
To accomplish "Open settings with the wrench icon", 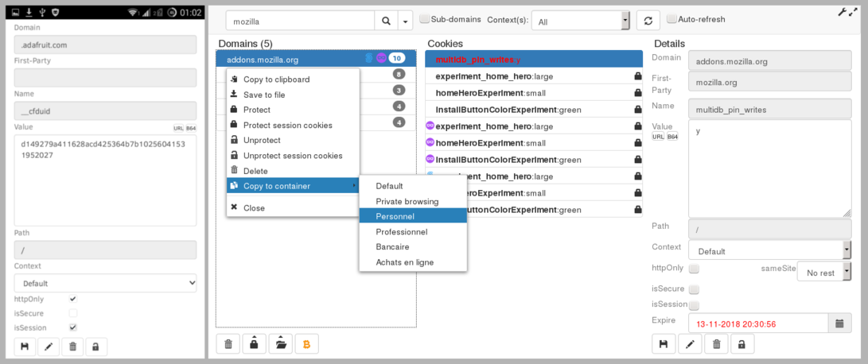I will click(842, 11).
